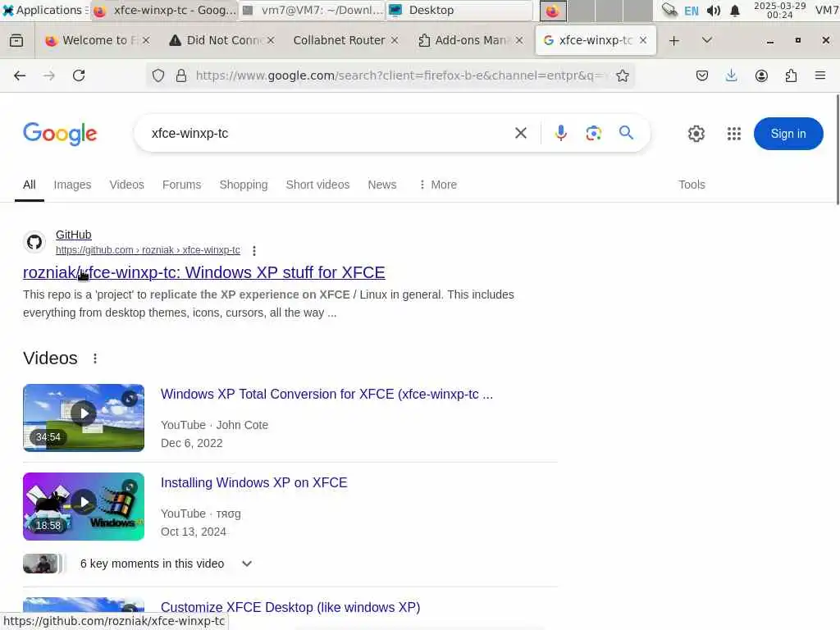Expand 6 key moments in this video
Viewport: 840px width, 630px height.
(166, 564)
